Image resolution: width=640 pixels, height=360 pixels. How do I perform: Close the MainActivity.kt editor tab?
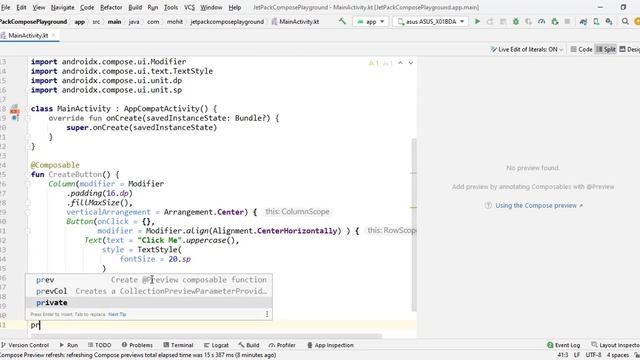pyautogui.click(x=53, y=36)
